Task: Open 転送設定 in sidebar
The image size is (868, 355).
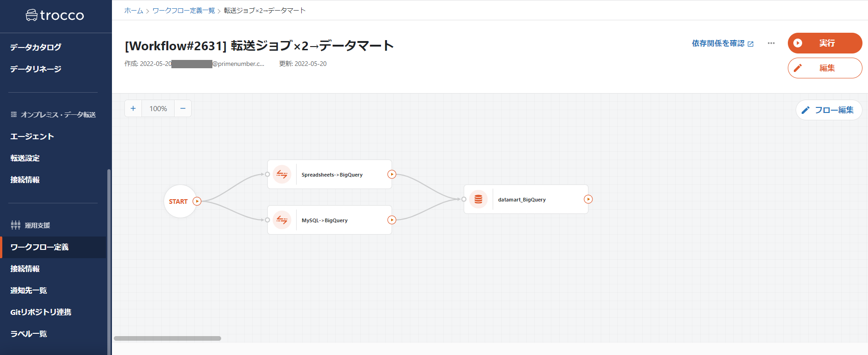Action: point(25,158)
